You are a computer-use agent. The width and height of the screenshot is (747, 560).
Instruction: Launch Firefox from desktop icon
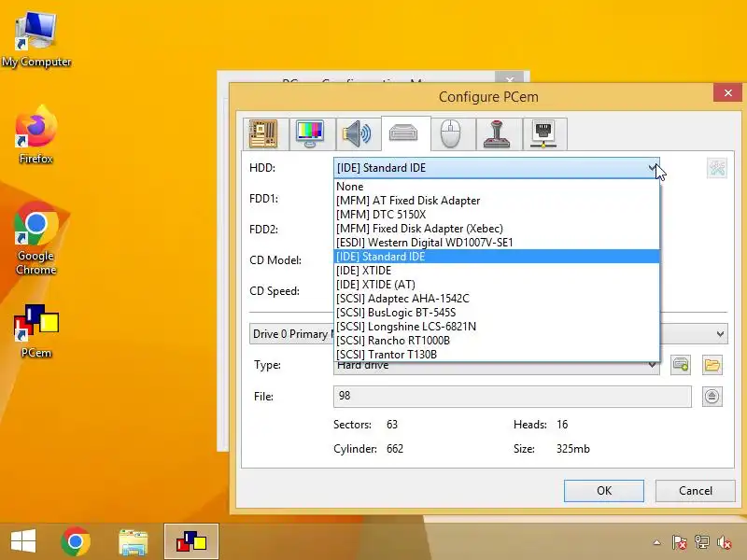click(36, 135)
